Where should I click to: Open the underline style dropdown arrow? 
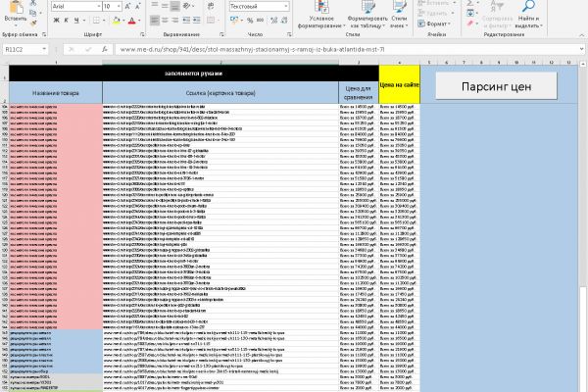click(83, 21)
